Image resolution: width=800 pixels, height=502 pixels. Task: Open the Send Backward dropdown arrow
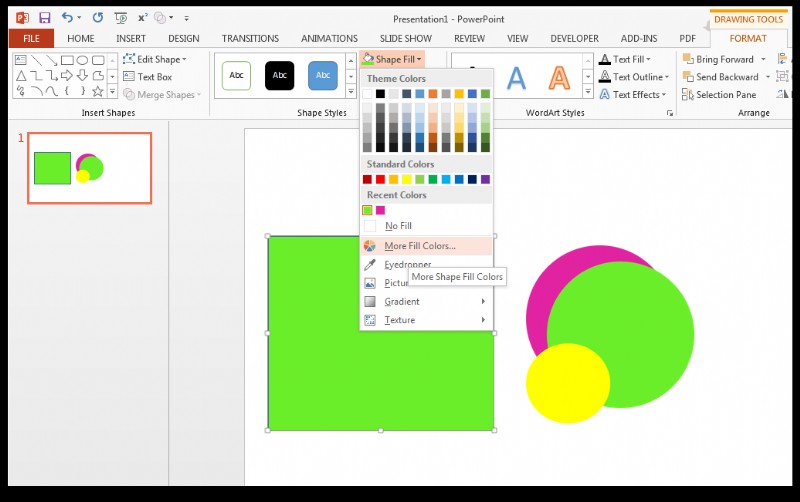pyautogui.click(x=767, y=77)
